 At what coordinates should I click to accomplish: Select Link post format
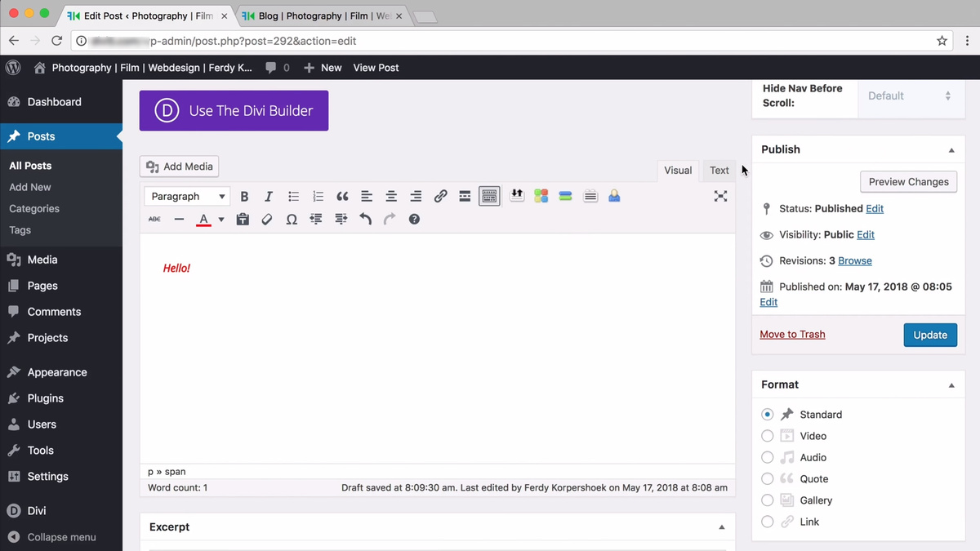[x=767, y=522]
